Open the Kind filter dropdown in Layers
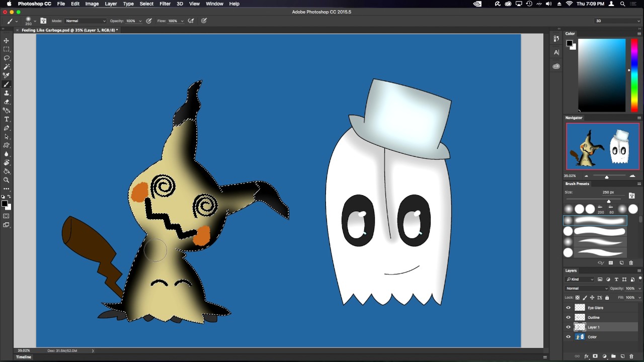This screenshot has width=644, height=362. (x=580, y=280)
